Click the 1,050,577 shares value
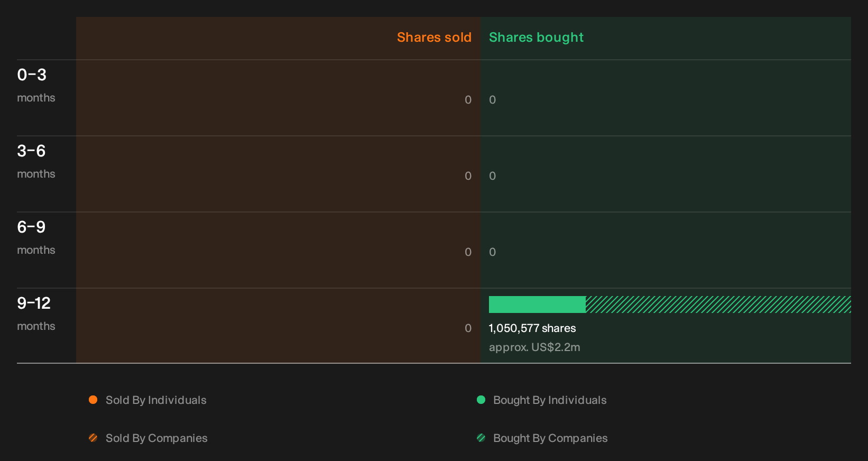868x461 pixels. (532, 328)
